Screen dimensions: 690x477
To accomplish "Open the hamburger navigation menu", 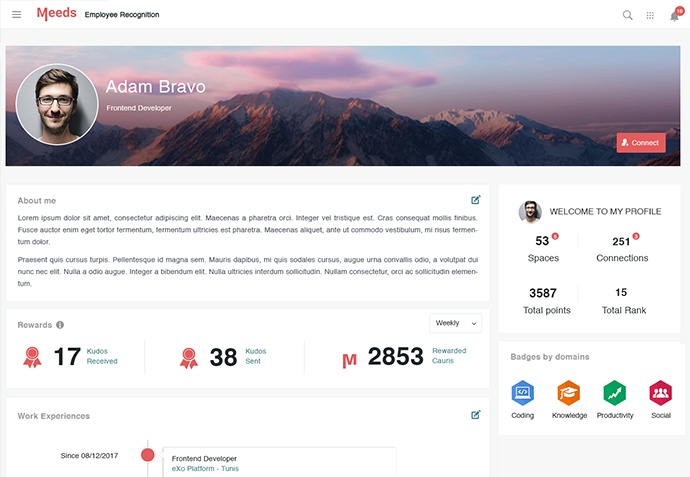I will 17,15.
